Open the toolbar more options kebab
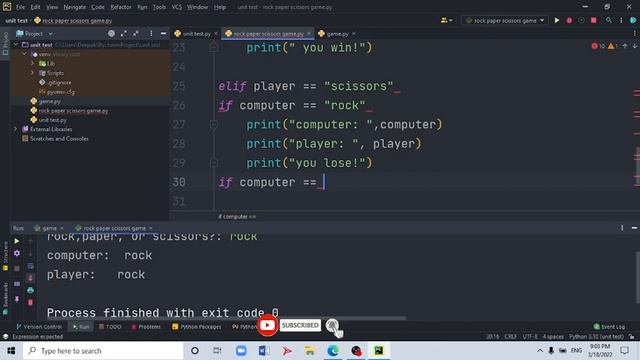The width and height of the screenshot is (640, 360). 621,20
